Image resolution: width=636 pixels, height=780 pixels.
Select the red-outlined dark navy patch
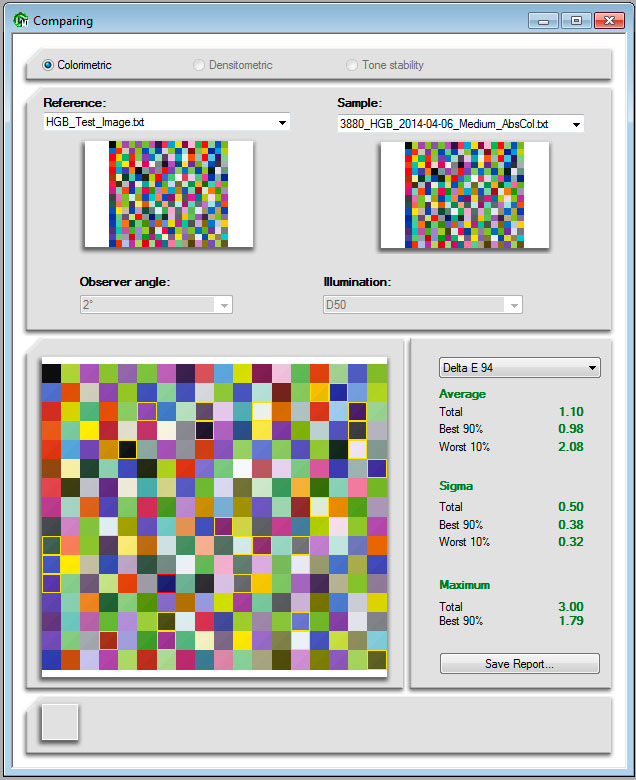[x=166, y=583]
